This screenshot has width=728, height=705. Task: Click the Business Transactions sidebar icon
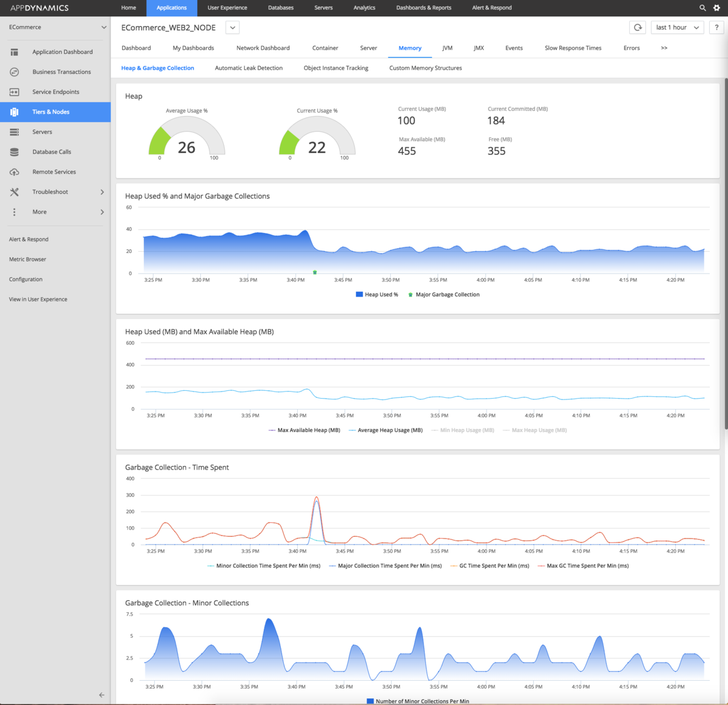point(15,72)
